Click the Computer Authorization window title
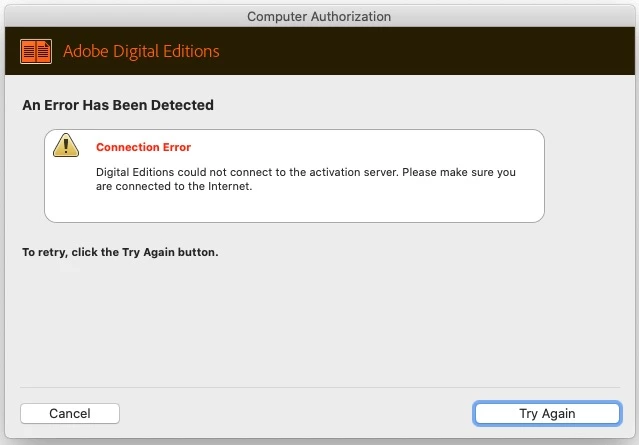 point(319,17)
